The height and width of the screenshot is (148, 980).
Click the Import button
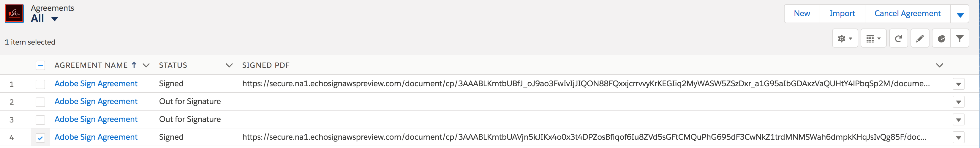[842, 14]
